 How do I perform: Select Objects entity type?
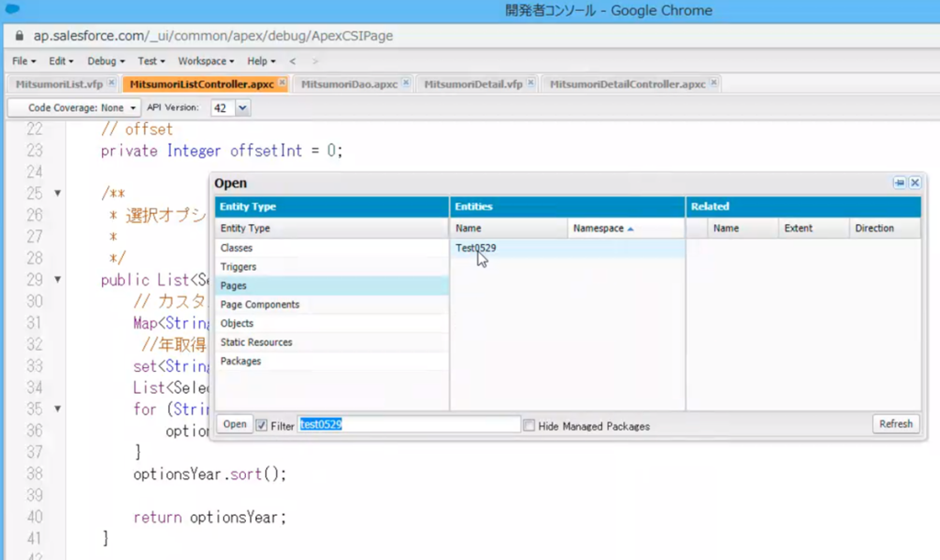coord(332,323)
